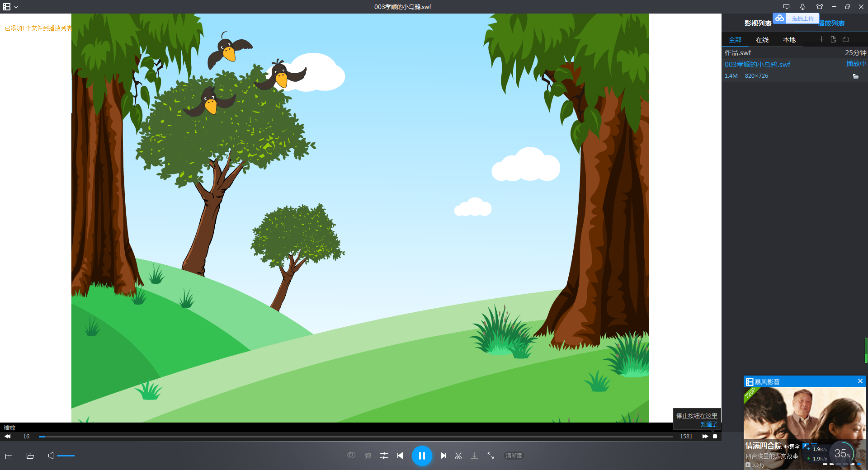Open the scissors clip tool

[458, 456]
